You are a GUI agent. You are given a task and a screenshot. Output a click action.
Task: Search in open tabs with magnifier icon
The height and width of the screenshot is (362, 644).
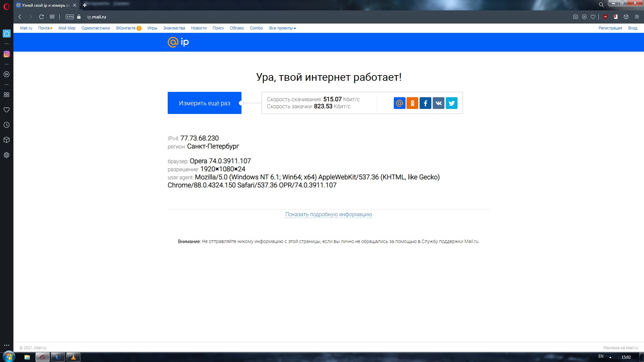[601, 5]
